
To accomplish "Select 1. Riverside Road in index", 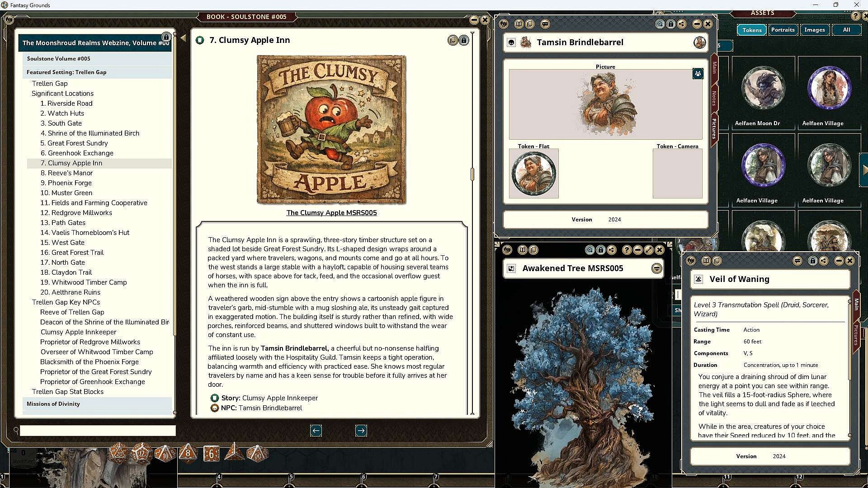I will (x=66, y=103).
